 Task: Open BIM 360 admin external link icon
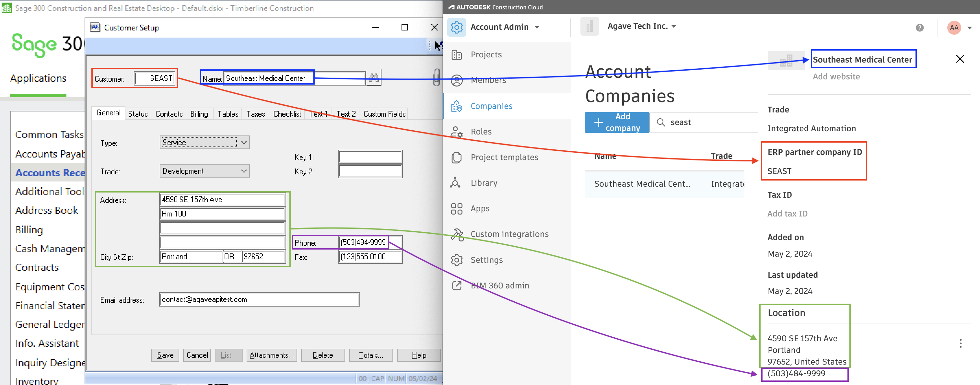click(457, 286)
